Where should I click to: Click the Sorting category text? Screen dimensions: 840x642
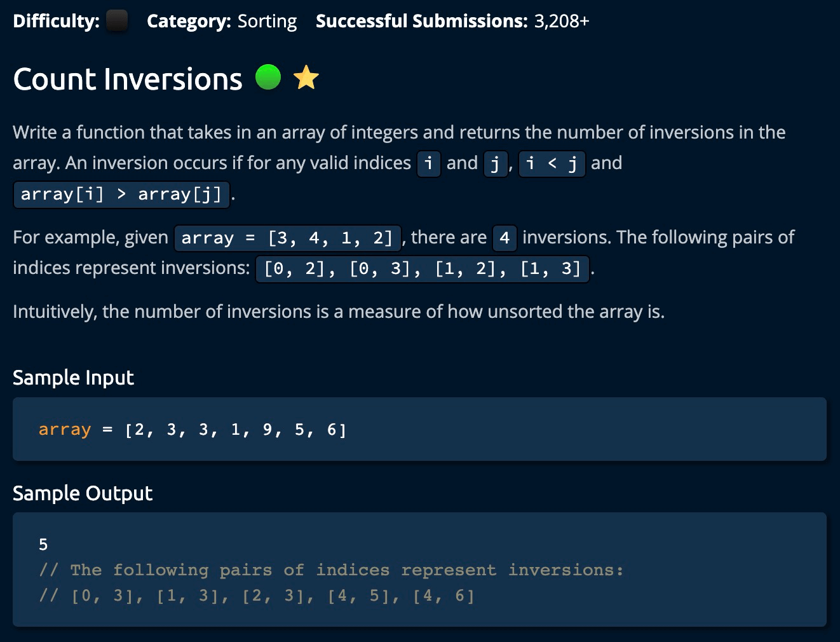267,21
